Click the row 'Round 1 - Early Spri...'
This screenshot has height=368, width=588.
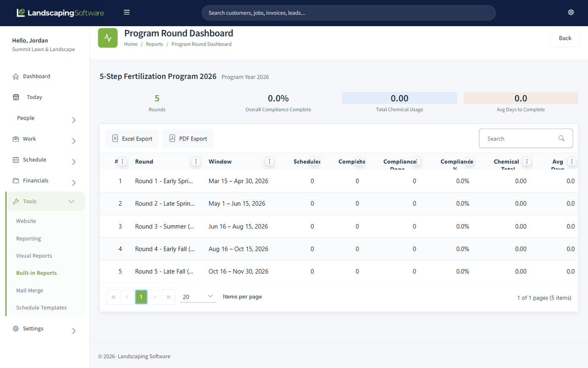tap(339, 181)
